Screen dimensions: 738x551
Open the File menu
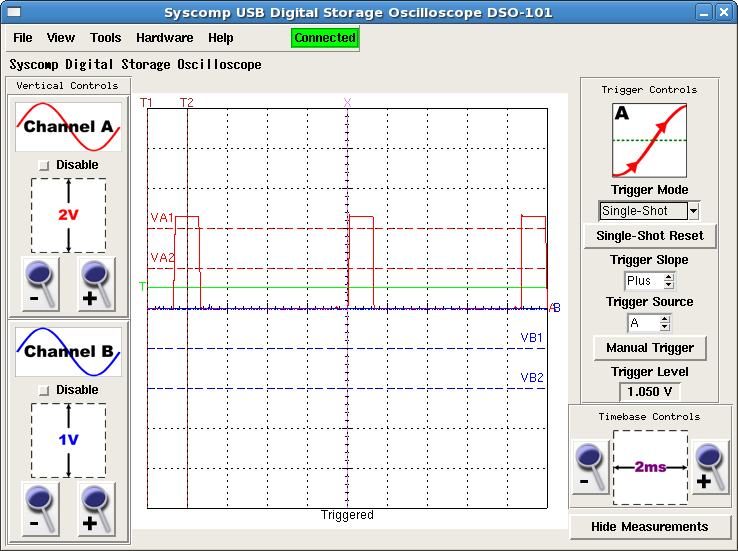pyautogui.click(x=23, y=38)
